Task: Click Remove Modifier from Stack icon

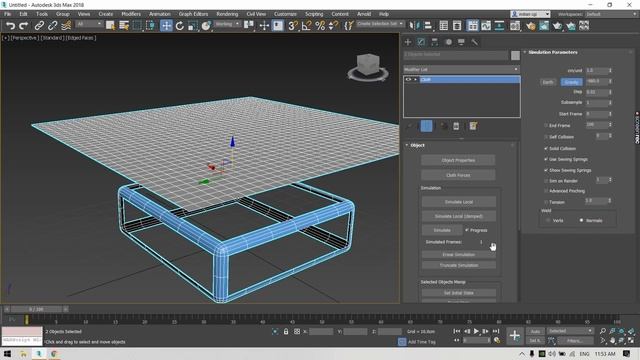Action: click(x=456, y=126)
